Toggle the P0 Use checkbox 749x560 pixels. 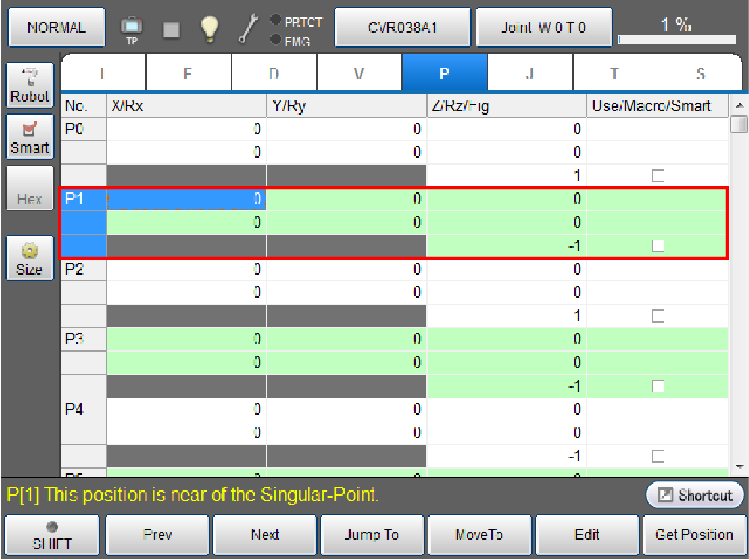pos(658,176)
